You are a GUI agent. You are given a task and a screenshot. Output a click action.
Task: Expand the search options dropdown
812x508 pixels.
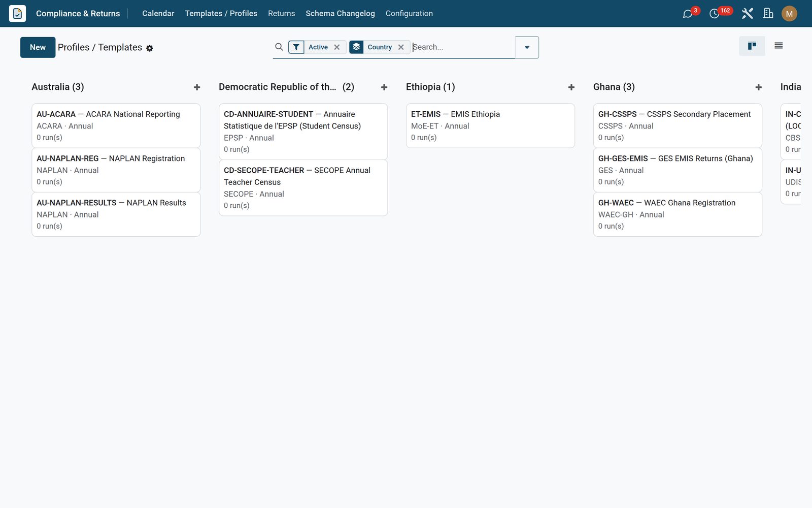(527, 47)
